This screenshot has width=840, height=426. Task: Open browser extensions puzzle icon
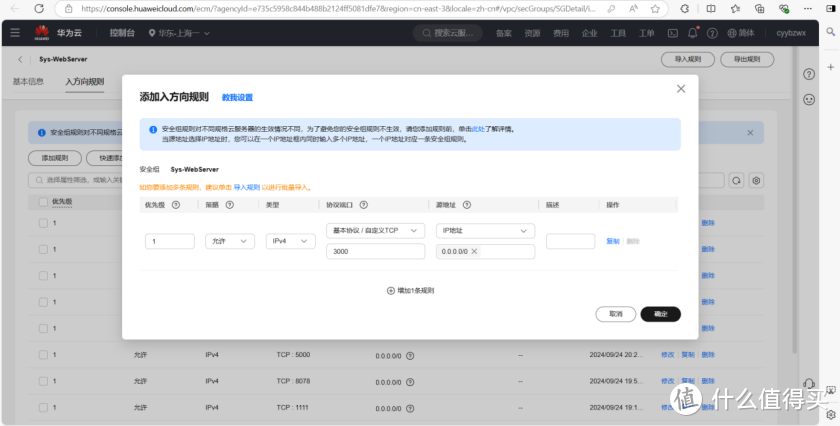point(685,9)
